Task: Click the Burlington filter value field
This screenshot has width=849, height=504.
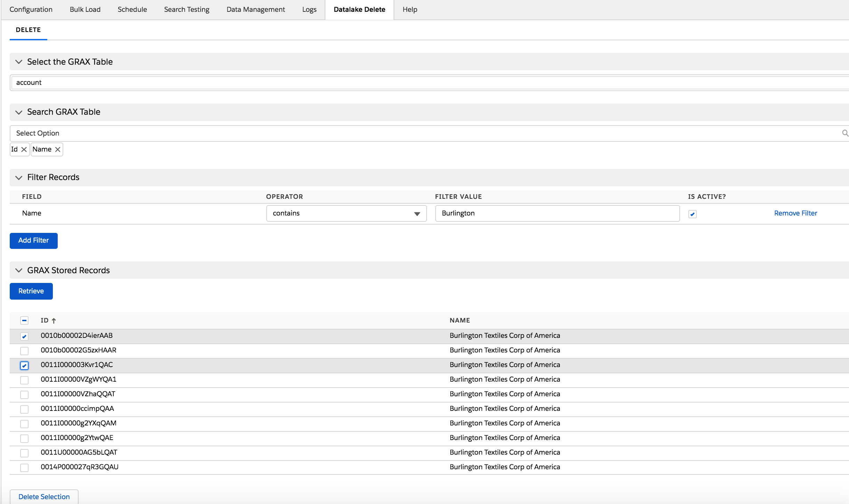Action: click(557, 213)
